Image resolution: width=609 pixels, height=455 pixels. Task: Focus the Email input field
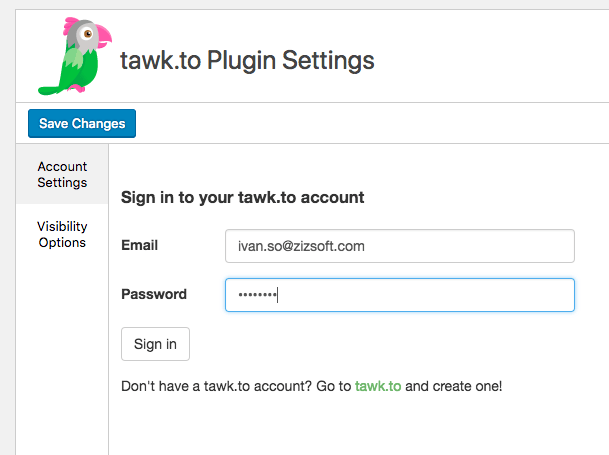pos(400,246)
